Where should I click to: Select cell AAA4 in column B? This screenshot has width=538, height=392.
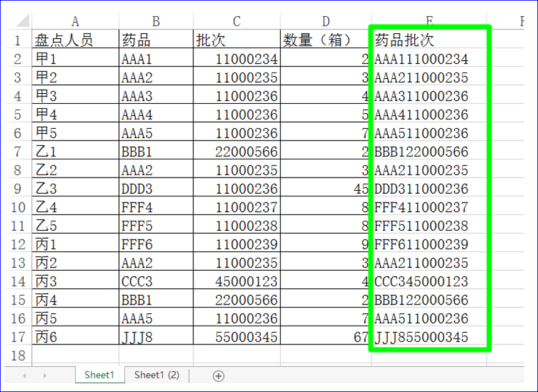click(156, 114)
